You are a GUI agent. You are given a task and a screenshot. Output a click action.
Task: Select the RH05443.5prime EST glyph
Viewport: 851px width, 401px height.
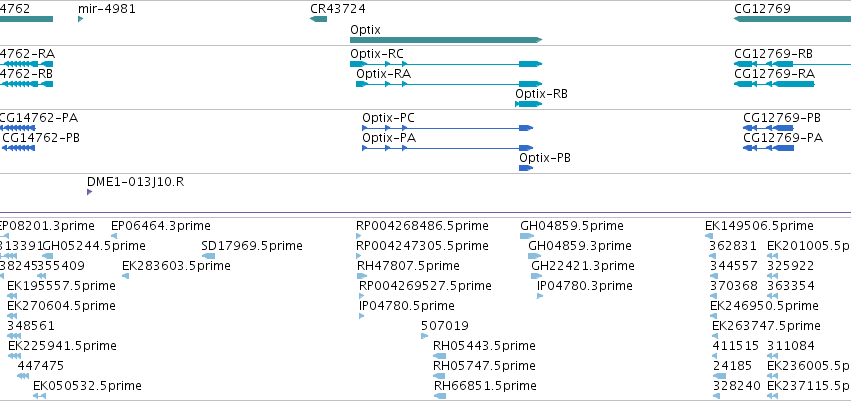click(439, 356)
